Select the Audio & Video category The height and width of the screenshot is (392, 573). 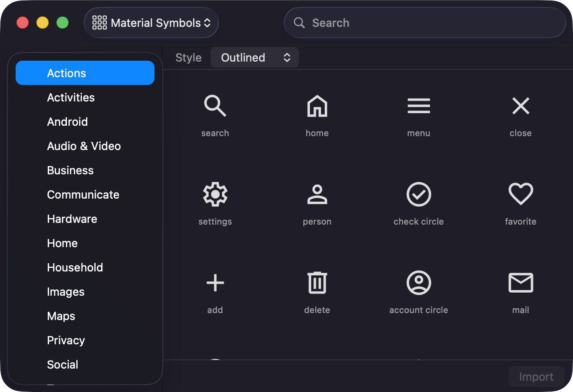85,146
